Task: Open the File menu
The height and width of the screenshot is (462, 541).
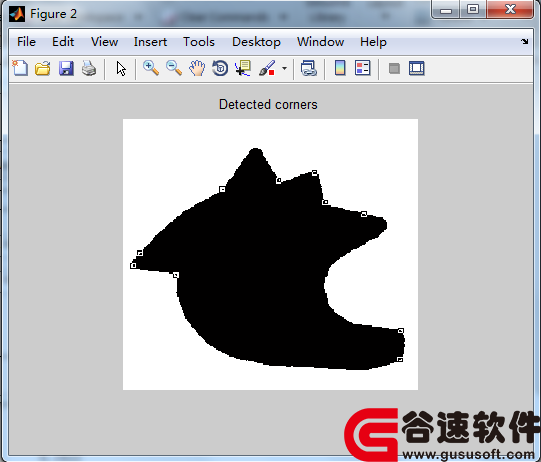Action: point(26,42)
